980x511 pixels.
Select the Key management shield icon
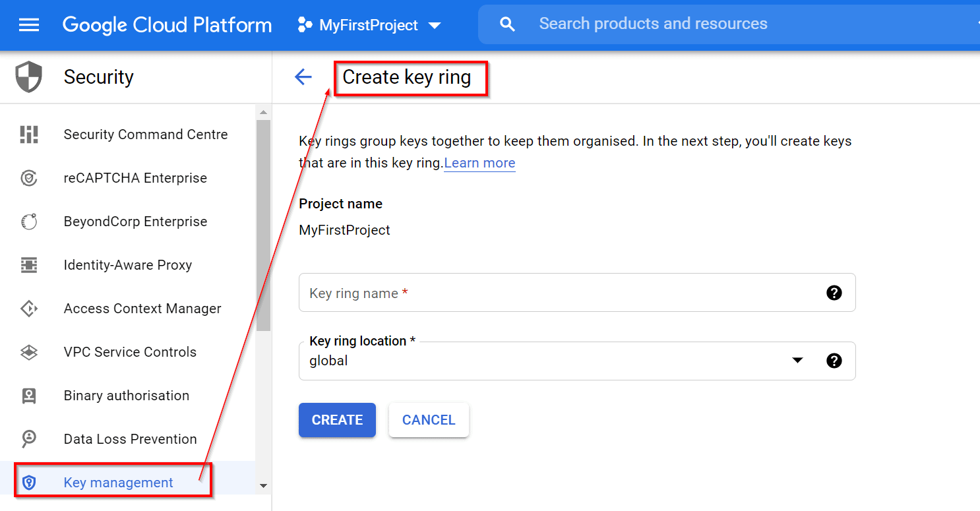[x=29, y=482]
